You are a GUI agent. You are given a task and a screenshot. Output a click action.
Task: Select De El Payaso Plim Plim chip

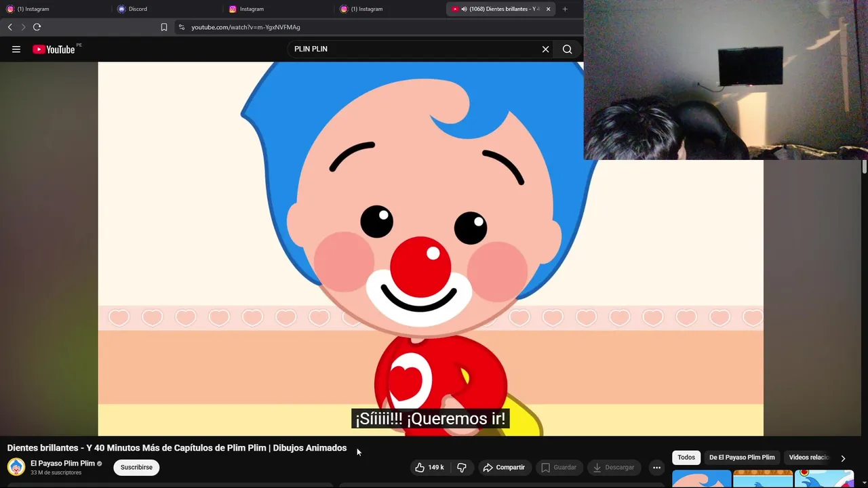point(742,457)
